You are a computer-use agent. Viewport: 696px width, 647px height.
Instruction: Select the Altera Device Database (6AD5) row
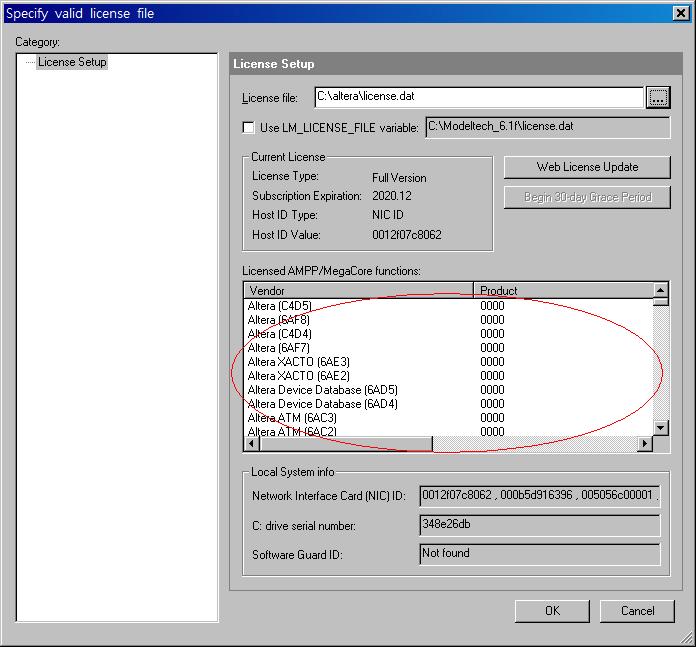[x=322, y=390]
